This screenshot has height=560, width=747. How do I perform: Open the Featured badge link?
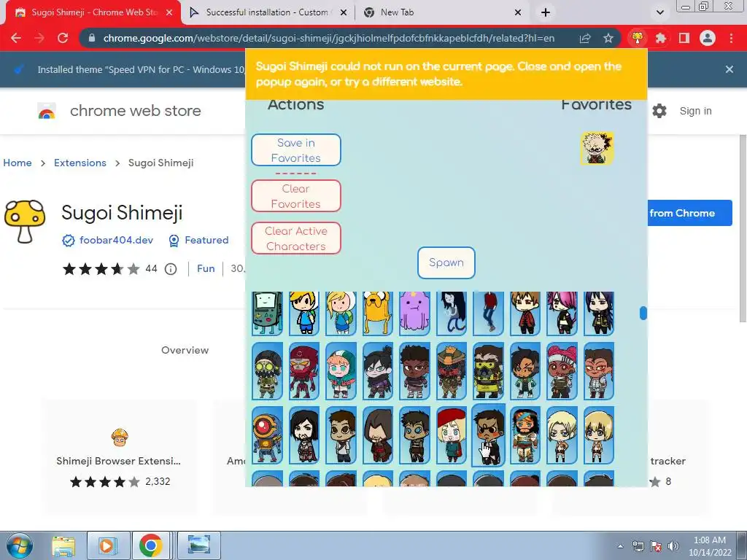(x=206, y=240)
